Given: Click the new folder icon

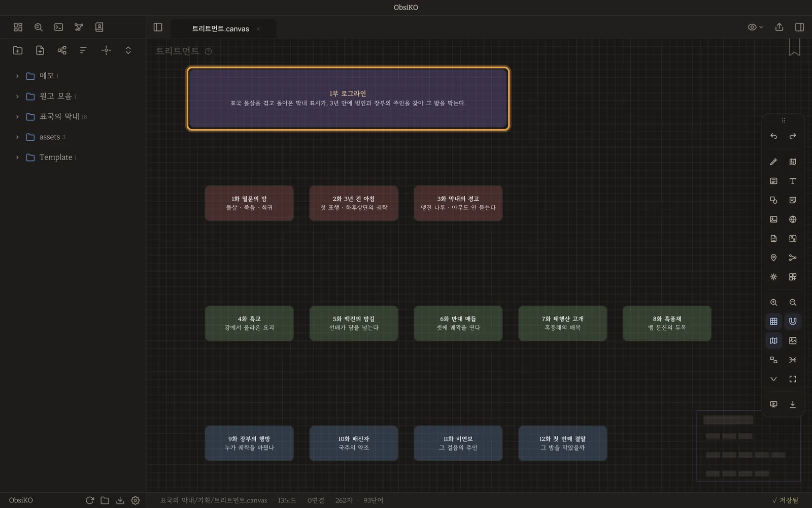Looking at the screenshot, I should pyautogui.click(x=18, y=50).
